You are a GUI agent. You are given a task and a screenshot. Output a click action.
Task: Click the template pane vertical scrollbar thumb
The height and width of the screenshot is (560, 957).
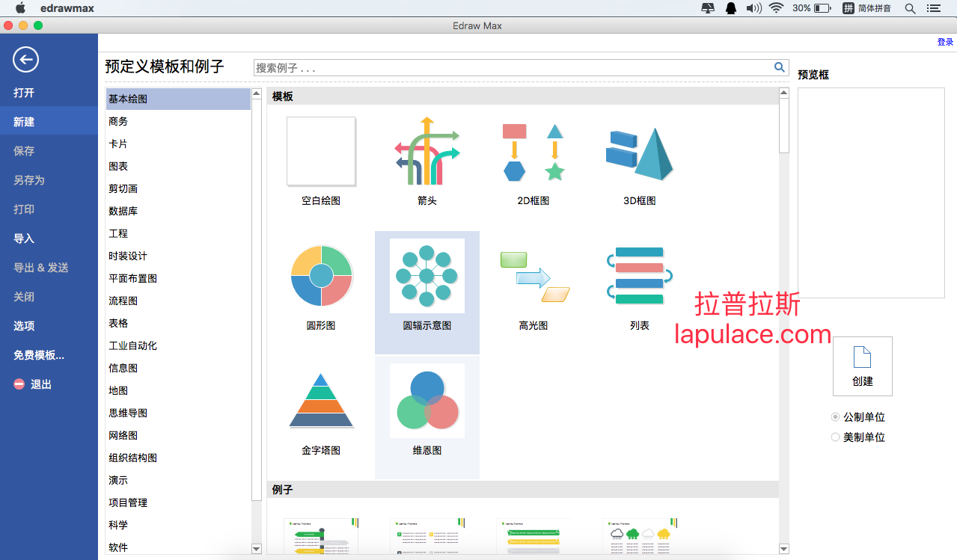click(x=784, y=126)
